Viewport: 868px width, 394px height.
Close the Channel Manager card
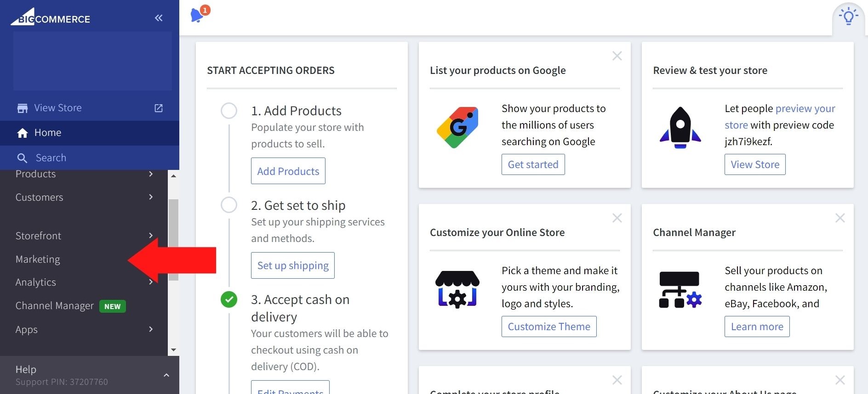(x=840, y=218)
